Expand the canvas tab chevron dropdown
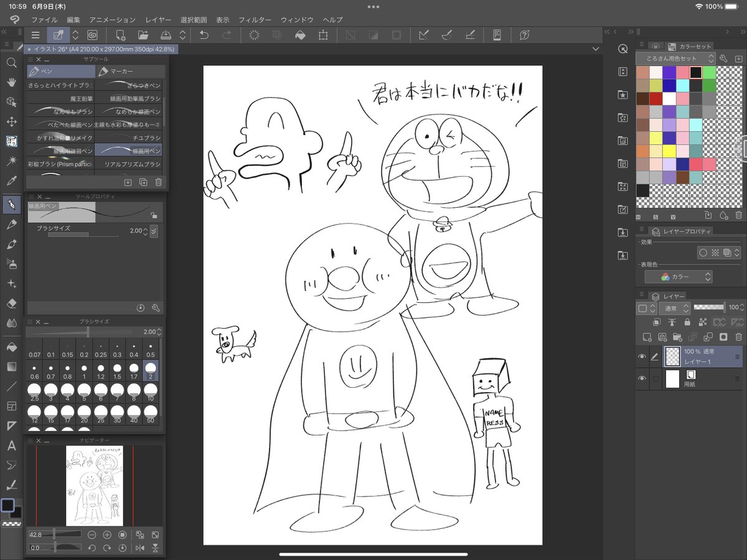Image resolution: width=747 pixels, height=560 pixels. (596, 49)
